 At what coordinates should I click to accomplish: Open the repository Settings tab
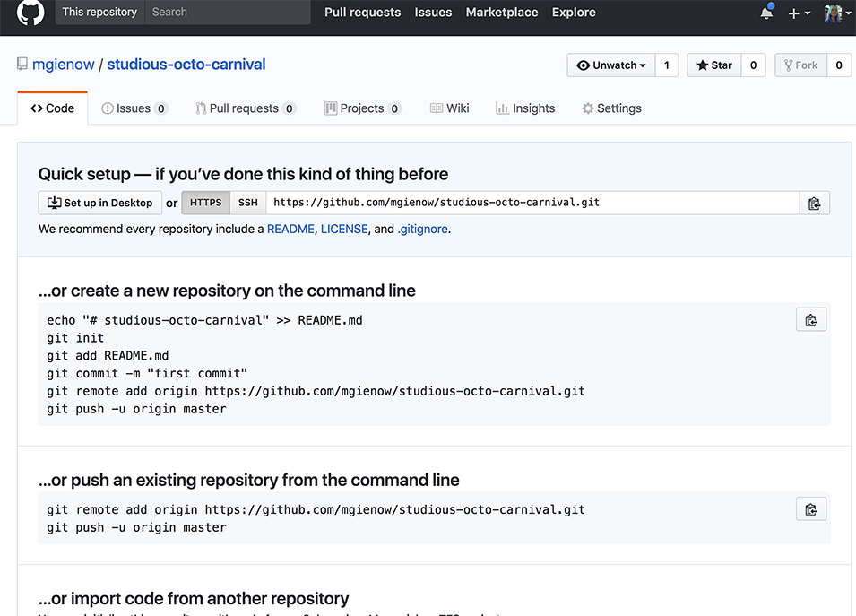point(611,108)
